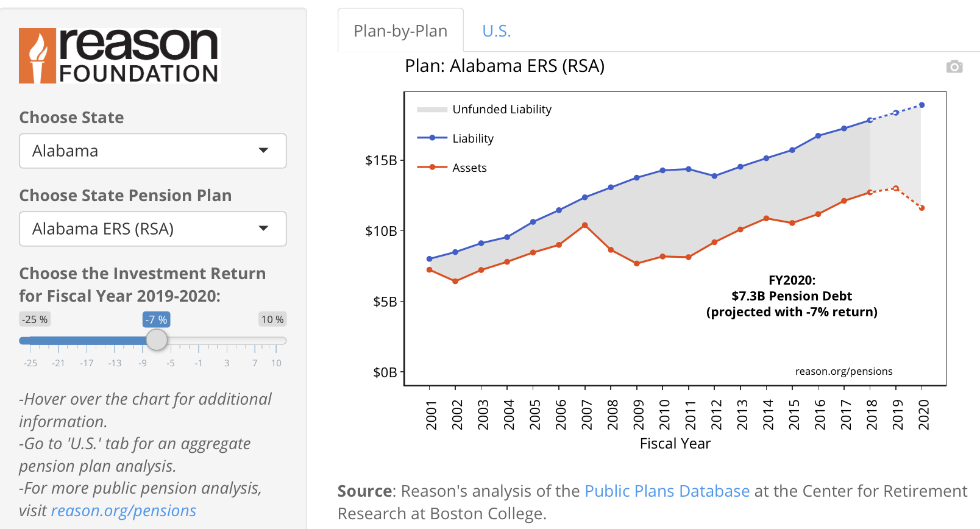Click the Alabama dropdown arrow
The width and height of the screenshot is (980, 529).
pos(263,151)
